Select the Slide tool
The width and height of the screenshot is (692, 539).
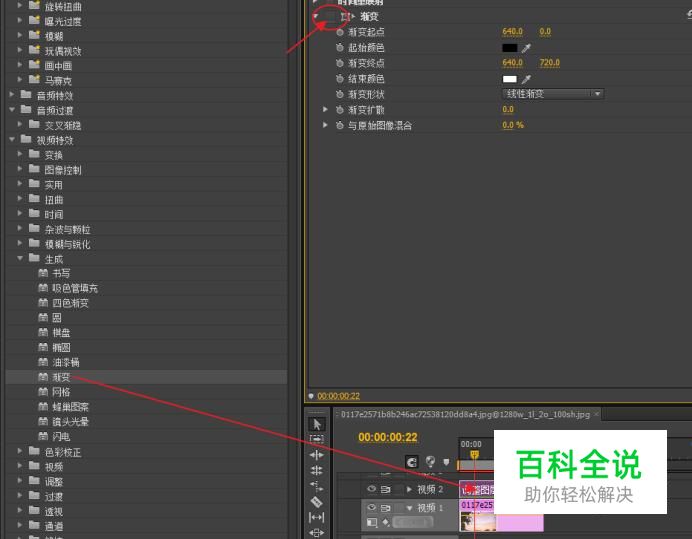click(x=316, y=533)
